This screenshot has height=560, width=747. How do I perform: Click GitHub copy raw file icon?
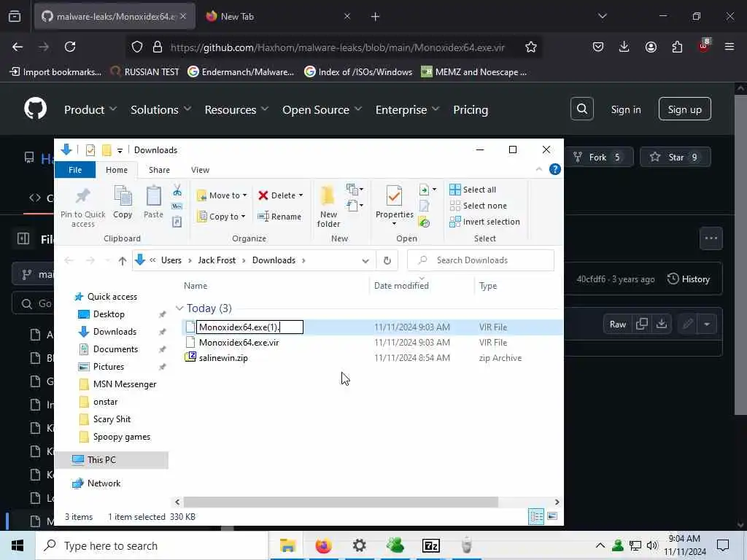(642, 324)
